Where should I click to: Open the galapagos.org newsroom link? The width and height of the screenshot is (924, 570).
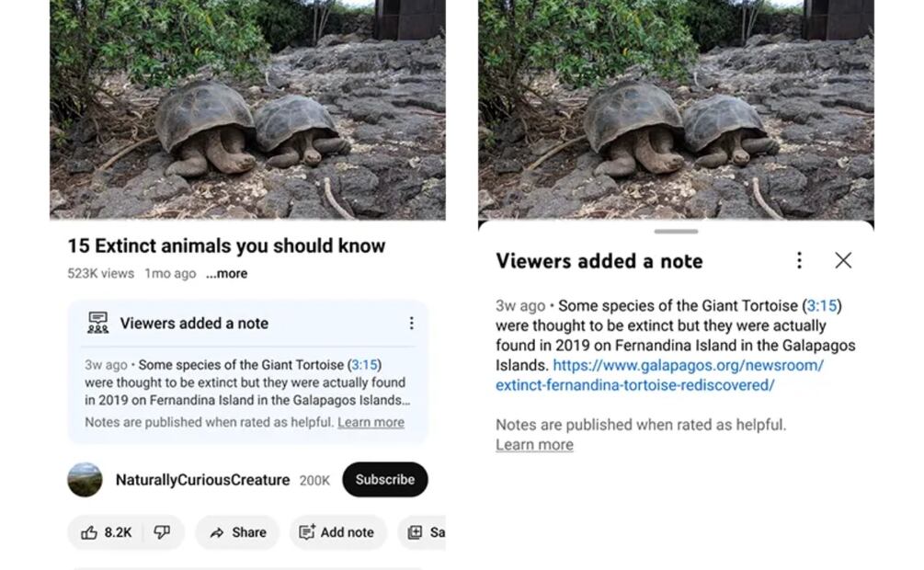coord(658,375)
